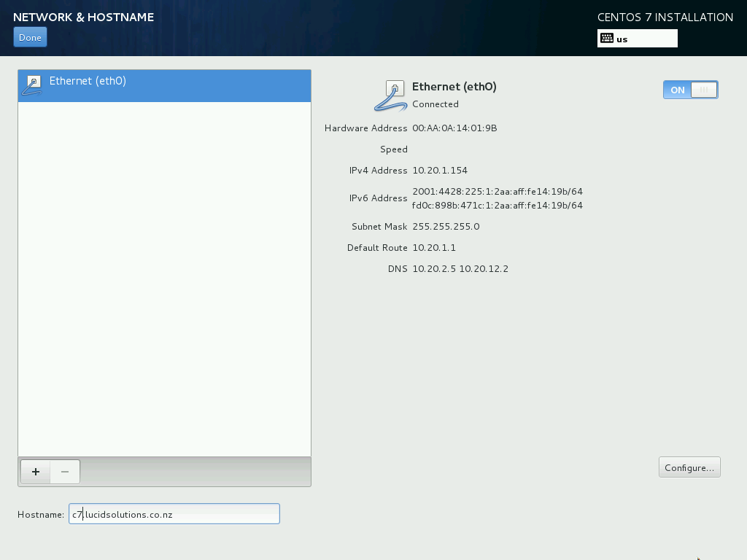Click the Hardware Address label
This screenshot has width=747, height=560.
(x=366, y=128)
